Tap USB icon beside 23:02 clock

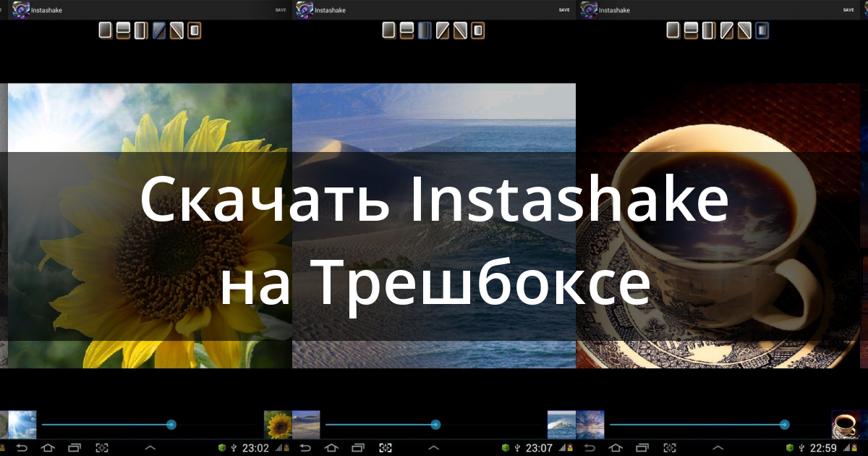pos(234,448)
